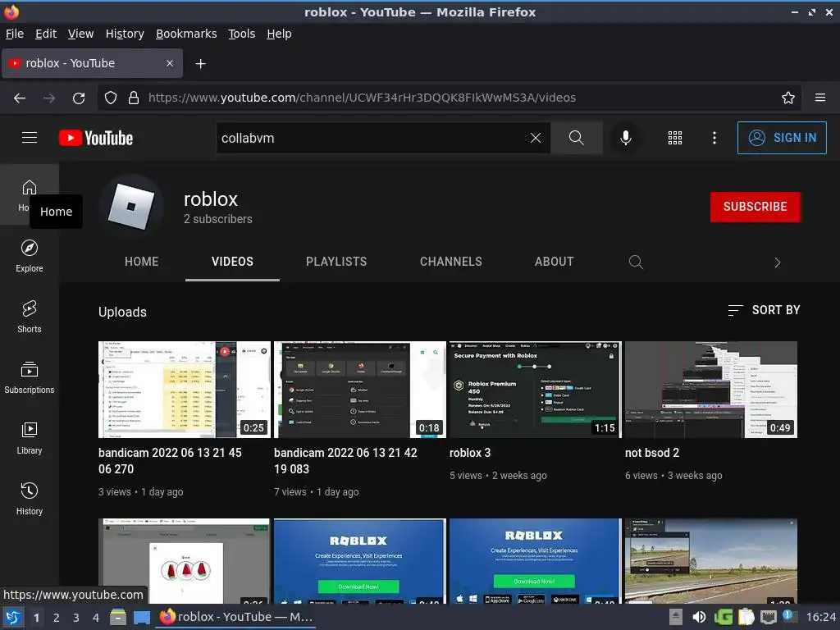The width and height of the screenshot is (840, 630).
Task: Start voice search with the microphone icon
Action: pyautogui.click(x=625, y=138)
